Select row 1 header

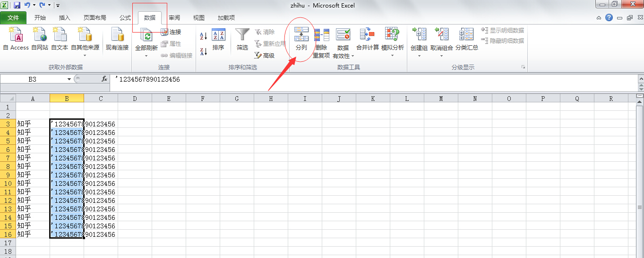8,107
